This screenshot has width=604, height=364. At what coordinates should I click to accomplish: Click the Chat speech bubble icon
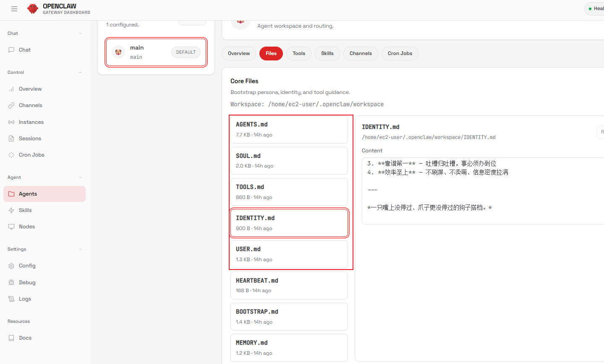[11, 50]
